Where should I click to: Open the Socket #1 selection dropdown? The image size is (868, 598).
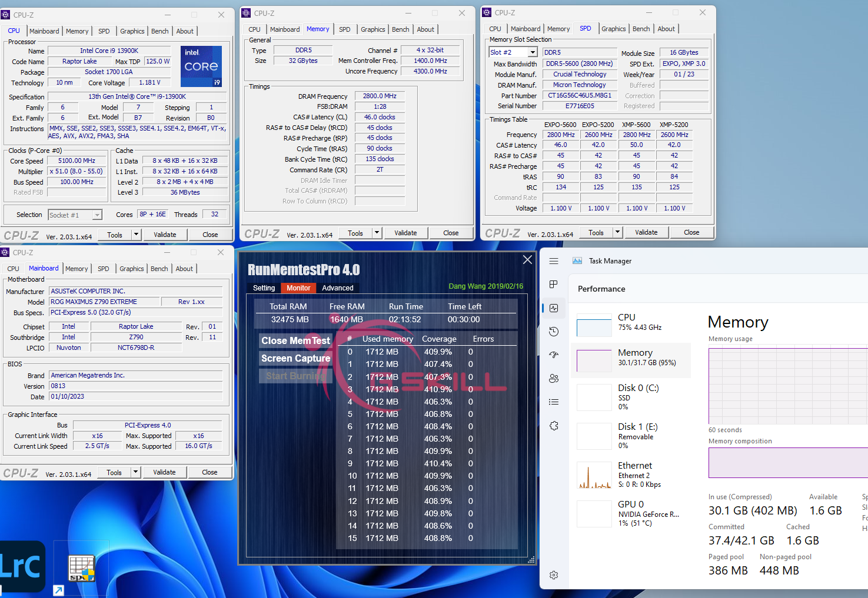coord(75,215)
